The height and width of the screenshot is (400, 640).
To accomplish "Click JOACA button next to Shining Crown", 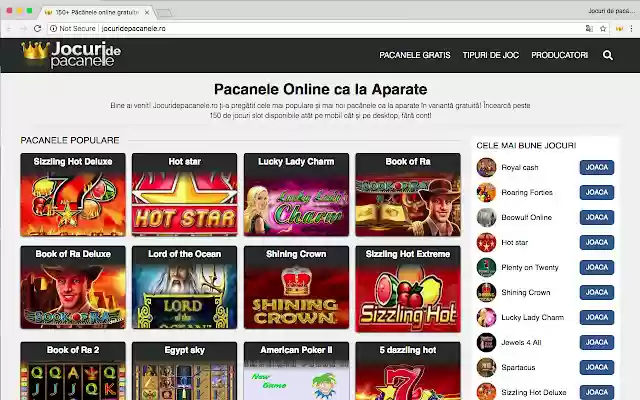I will pyautogui.click(x=597, y=292).
